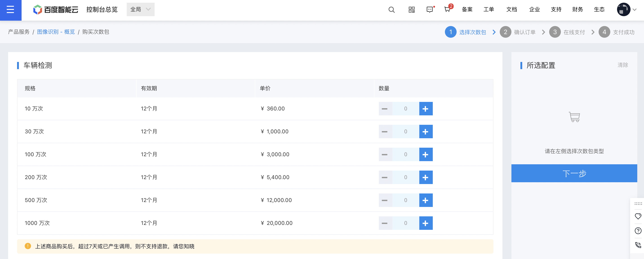Click the 车辆检测 section title
Screen dimensions: 644x259
38,66
